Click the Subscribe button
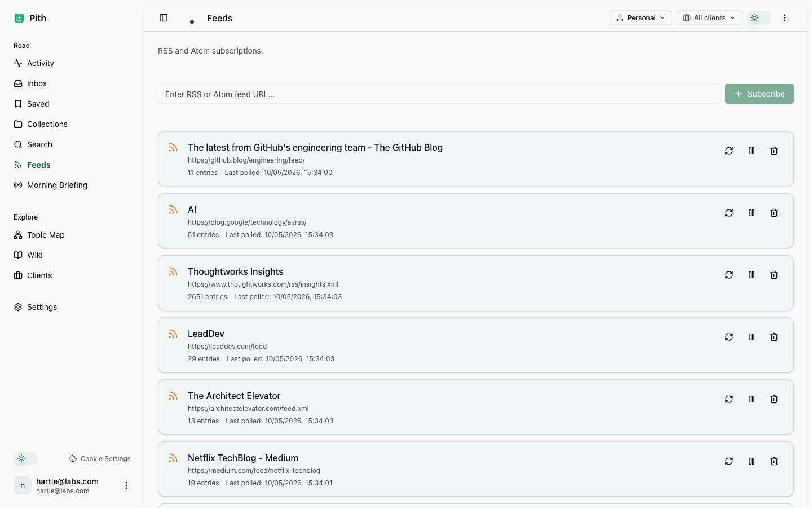812x508 pixels. [x=759, y=94]
